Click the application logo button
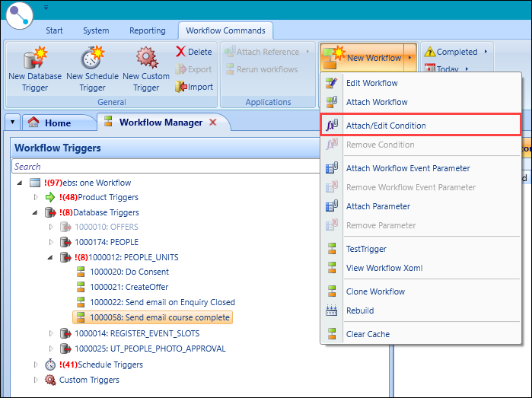Screen dimensions: 532x398 [19, 17]
